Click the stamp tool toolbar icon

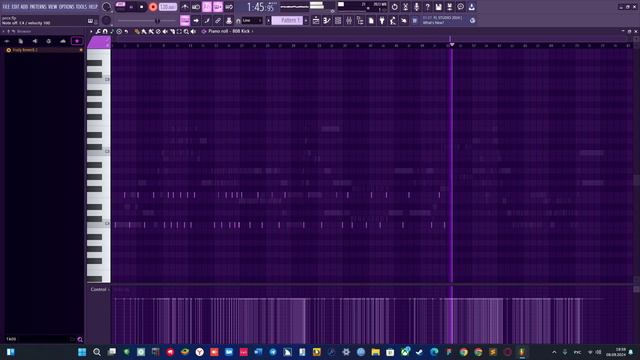(229, 20)
